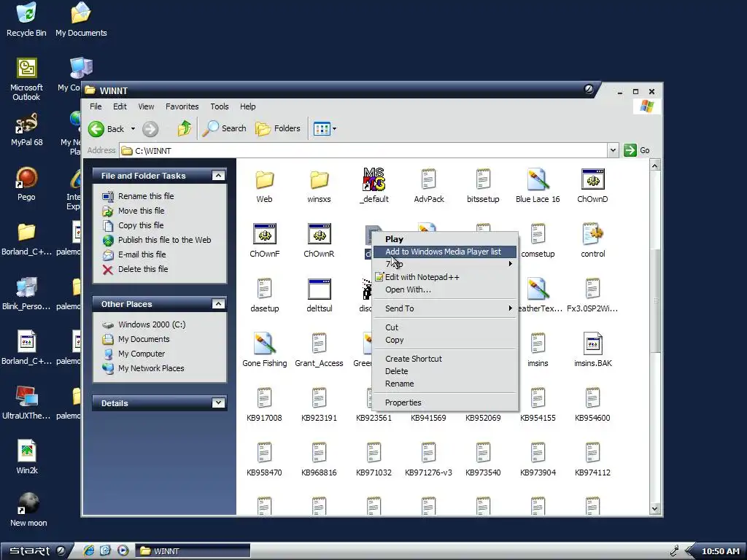
Task: Collapse the File and Folder Tasks panel
Action: [x=218, y=176]
